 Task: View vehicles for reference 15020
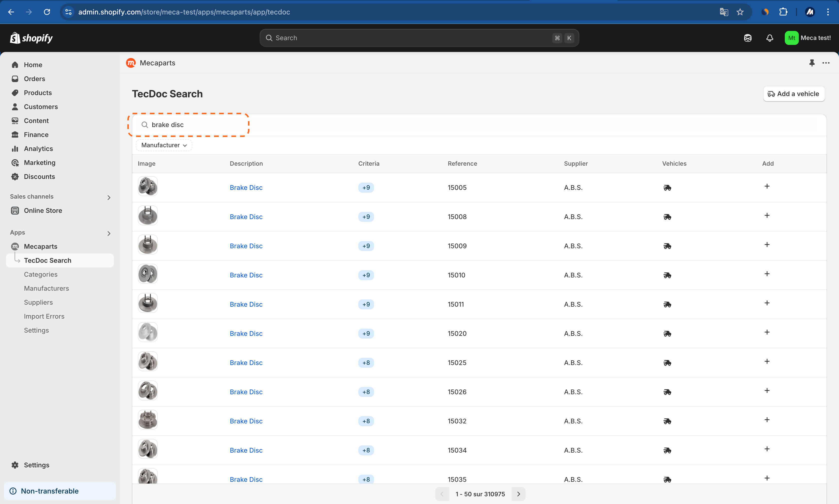tap(667, 334)
